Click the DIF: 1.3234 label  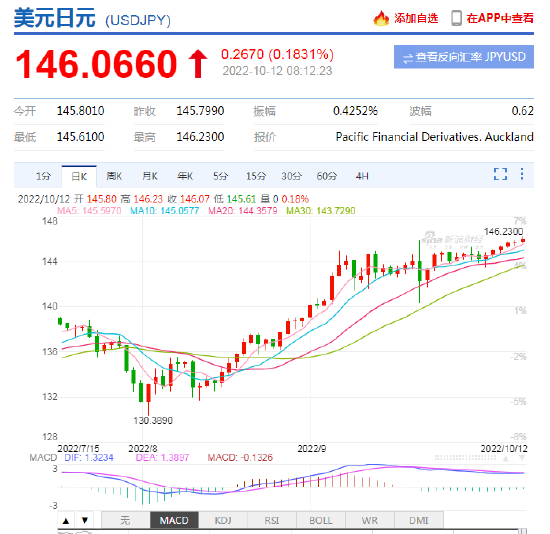point(89,458)
